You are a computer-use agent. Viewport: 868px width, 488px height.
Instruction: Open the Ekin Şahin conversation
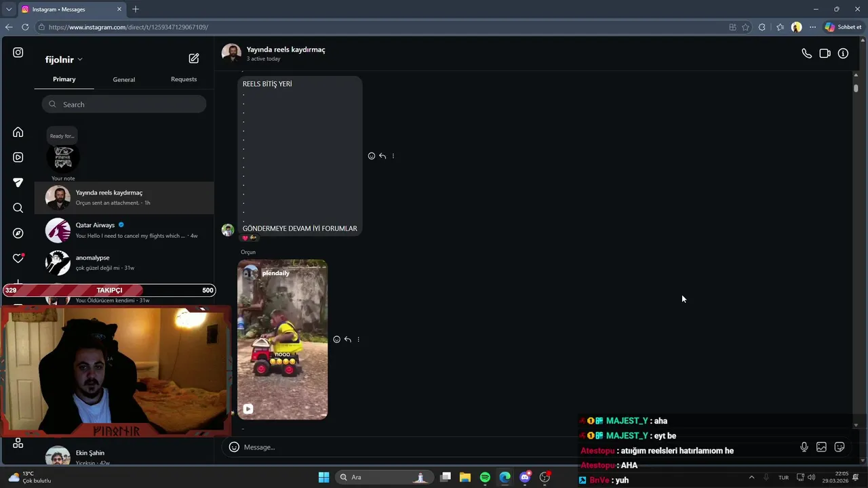click(x=124, y=455)
